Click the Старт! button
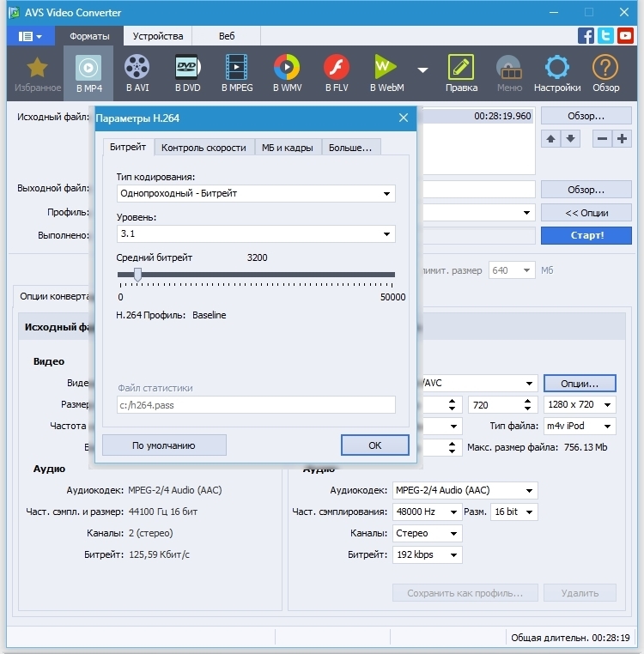Viewport: 644px width, 654px height. tap(586, 235)
